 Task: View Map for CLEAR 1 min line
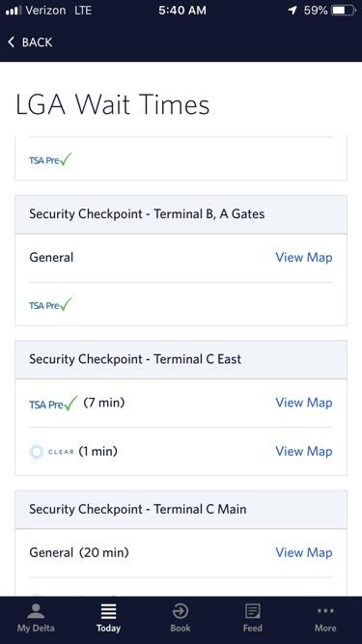point(304,451)
